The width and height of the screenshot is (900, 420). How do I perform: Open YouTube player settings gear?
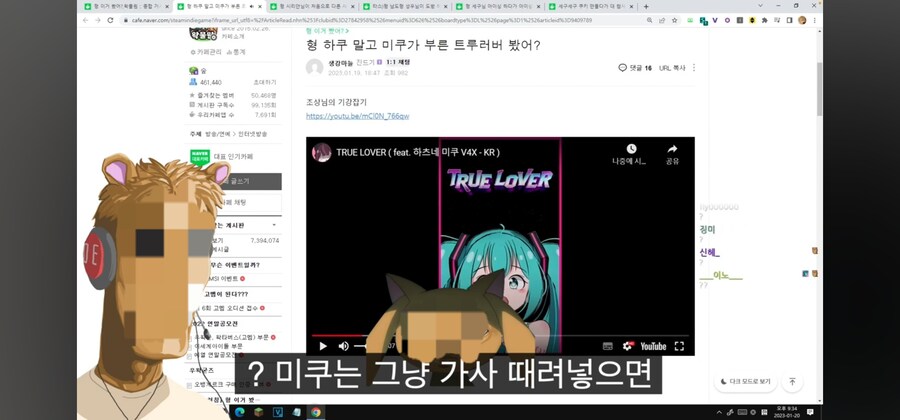[x=627, y=346]
